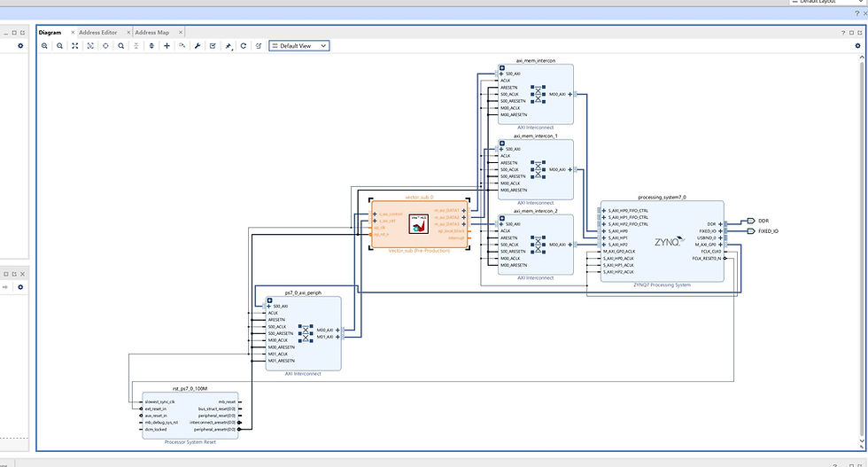Select the vector_sub_0 HLS block
Screen dimensions: 868x467
click(419, 224)
